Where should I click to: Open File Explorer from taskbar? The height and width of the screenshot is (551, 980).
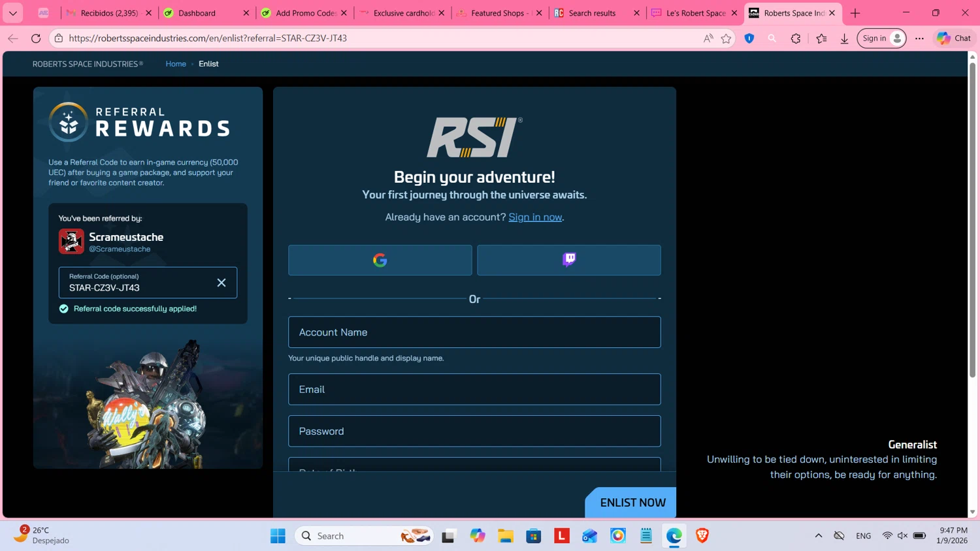[506, 536]
